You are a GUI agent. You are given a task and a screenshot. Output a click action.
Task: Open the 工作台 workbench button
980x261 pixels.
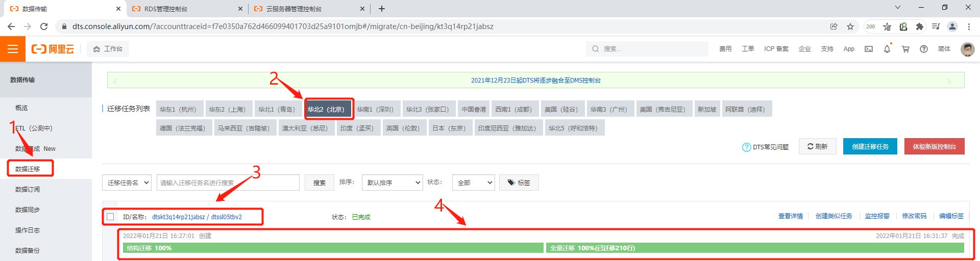point(108,49)
